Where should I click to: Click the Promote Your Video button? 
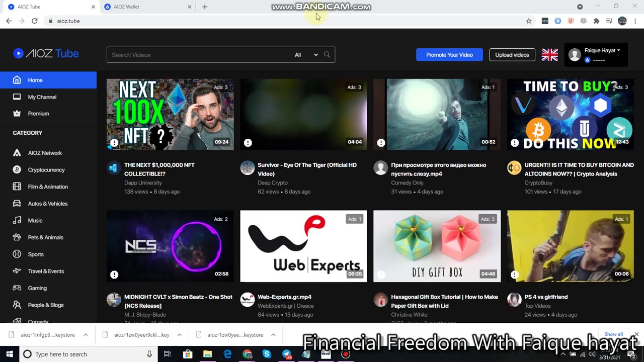tap(449, 55)
